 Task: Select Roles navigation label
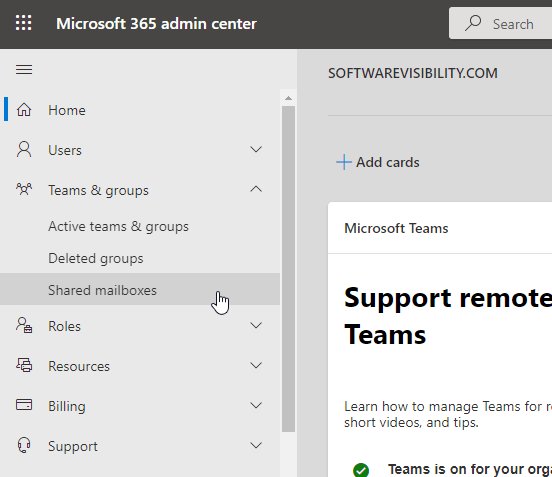click(x=64, y=326)
